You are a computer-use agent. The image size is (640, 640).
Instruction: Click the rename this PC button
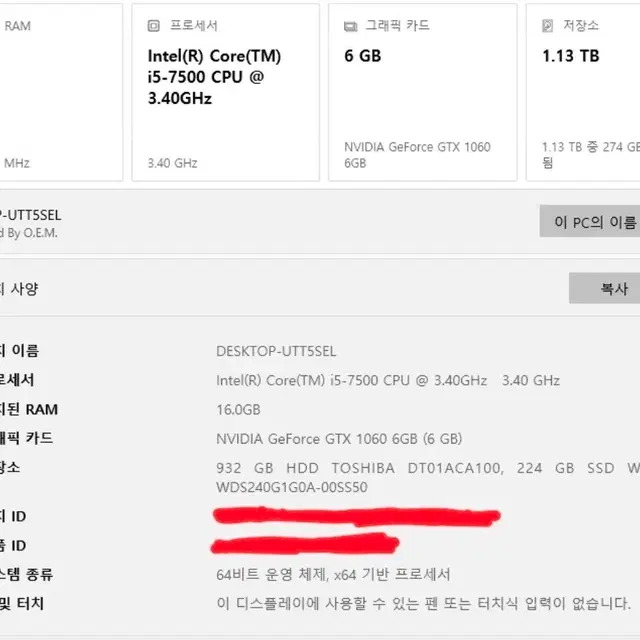click(x=590, y=221)
